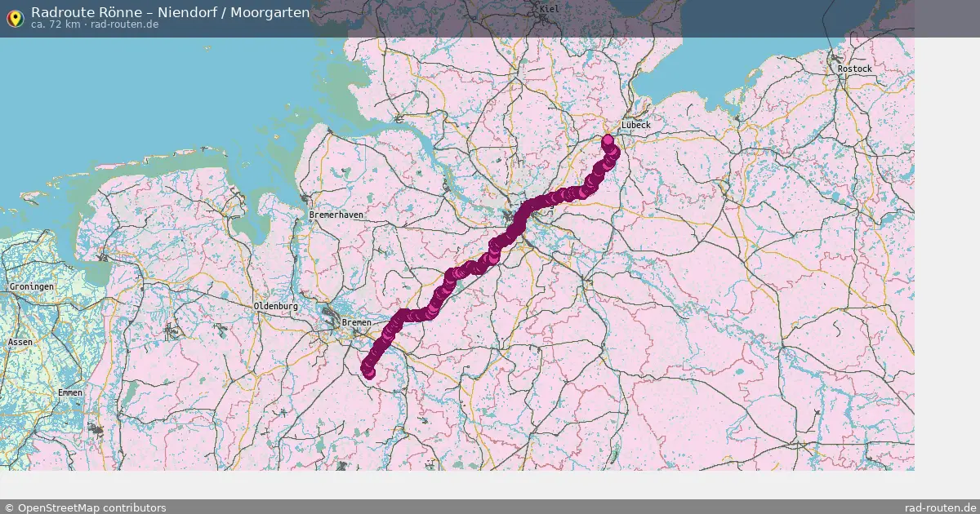Click the Rostock city label
980x514 pixels.
tap(855, 69)
